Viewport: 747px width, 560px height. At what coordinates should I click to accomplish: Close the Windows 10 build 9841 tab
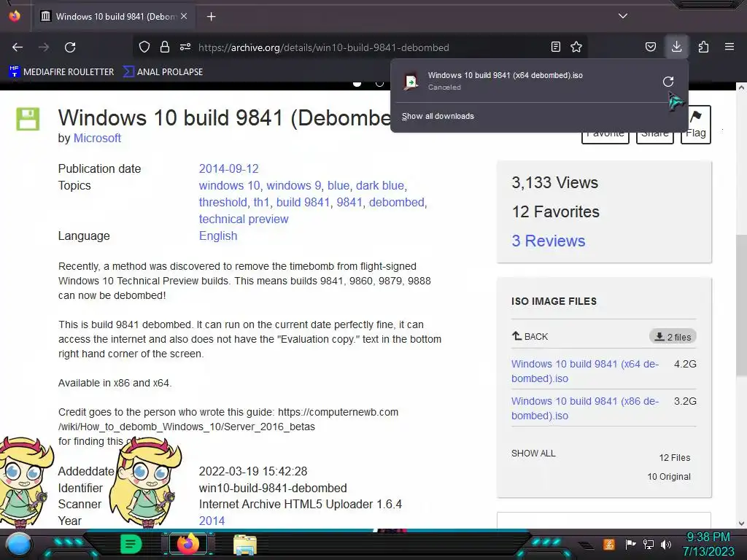(184, 16)
